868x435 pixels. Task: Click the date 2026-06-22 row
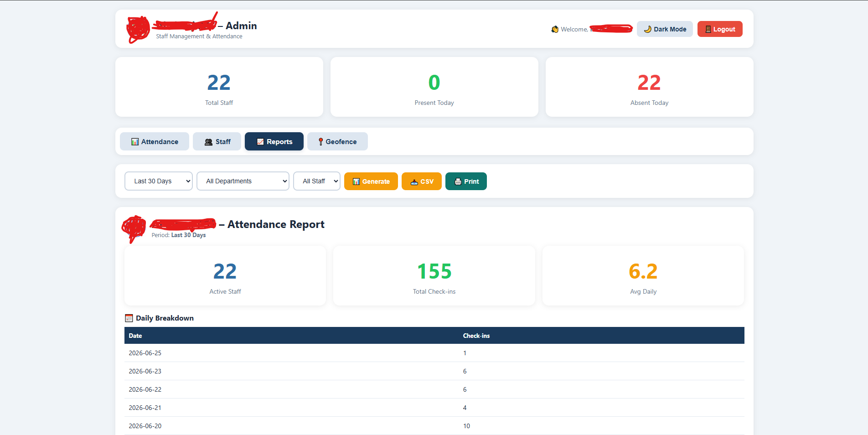[434, 389]
